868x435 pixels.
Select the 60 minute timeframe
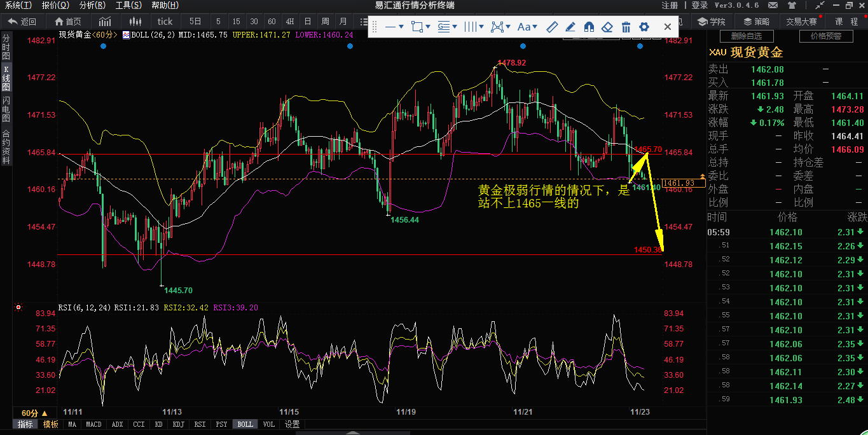point(272,21)
